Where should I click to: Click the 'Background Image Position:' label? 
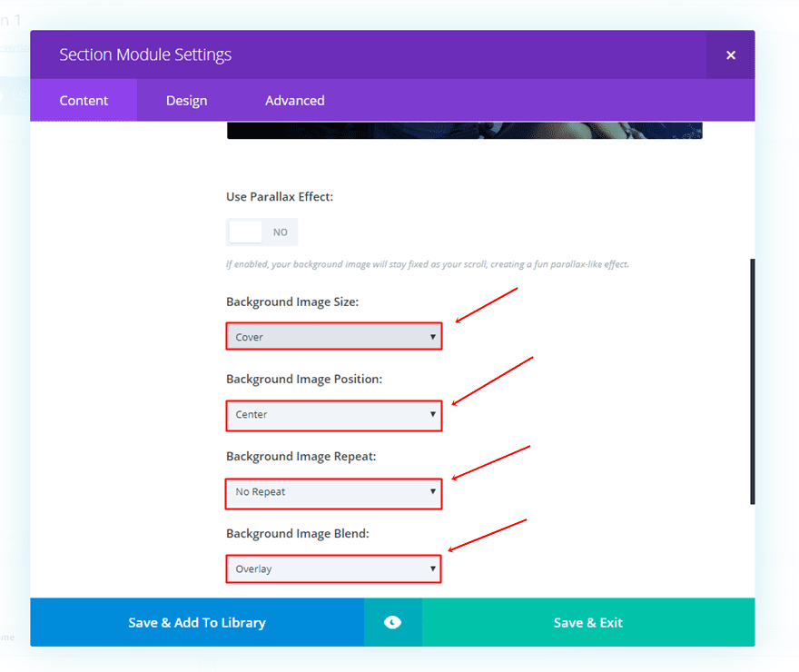(x=304, y=380)
